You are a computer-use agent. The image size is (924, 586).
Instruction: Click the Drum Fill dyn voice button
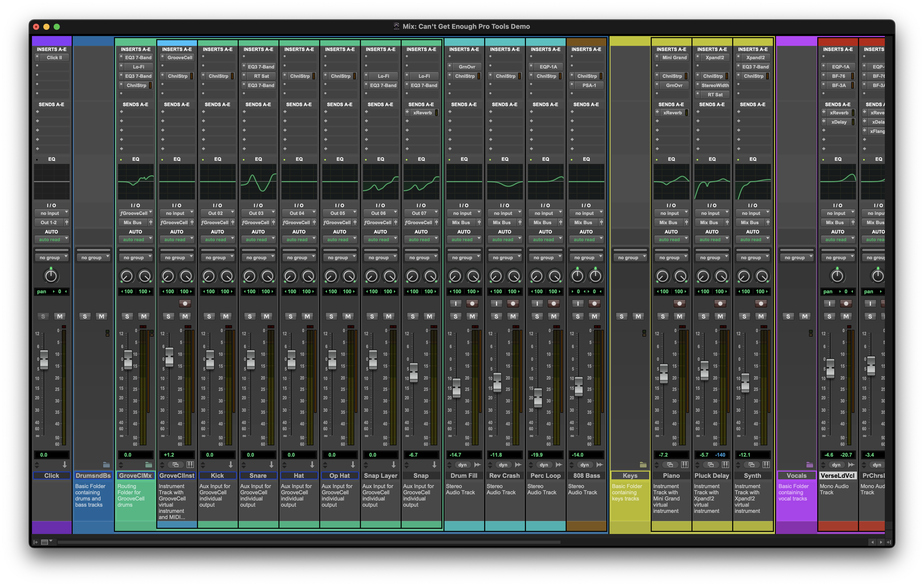click(462, 465)
